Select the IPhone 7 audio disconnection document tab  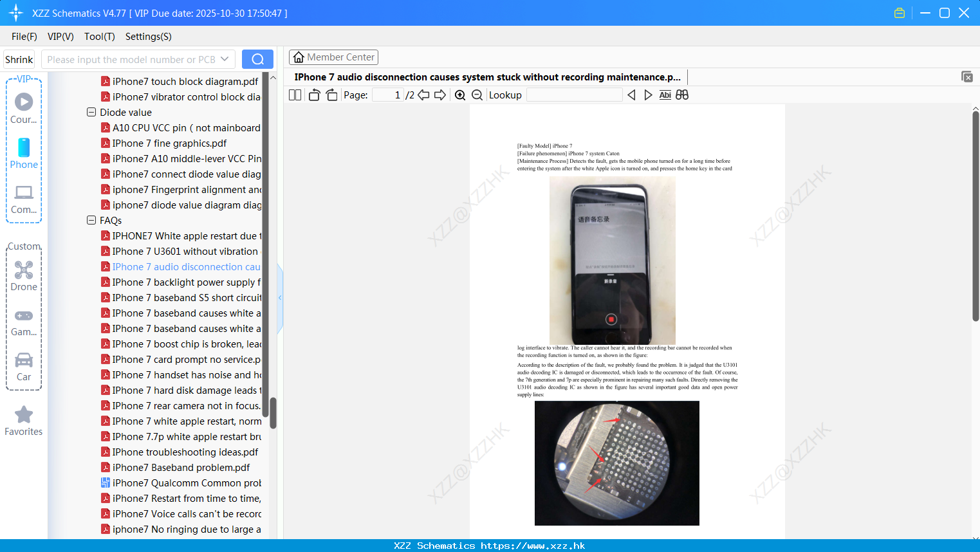[x=488, y=77]
